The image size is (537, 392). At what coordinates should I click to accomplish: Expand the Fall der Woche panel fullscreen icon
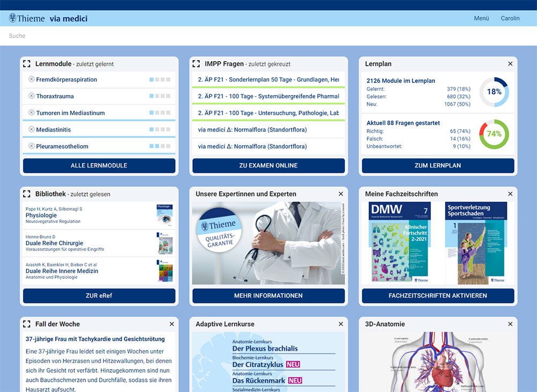tap(27, 324)
